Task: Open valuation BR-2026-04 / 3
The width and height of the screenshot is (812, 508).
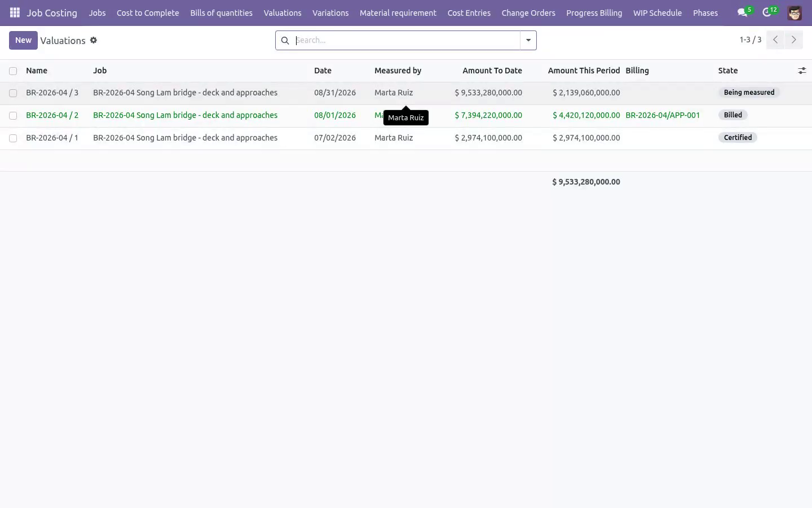Action: [52, 93]
